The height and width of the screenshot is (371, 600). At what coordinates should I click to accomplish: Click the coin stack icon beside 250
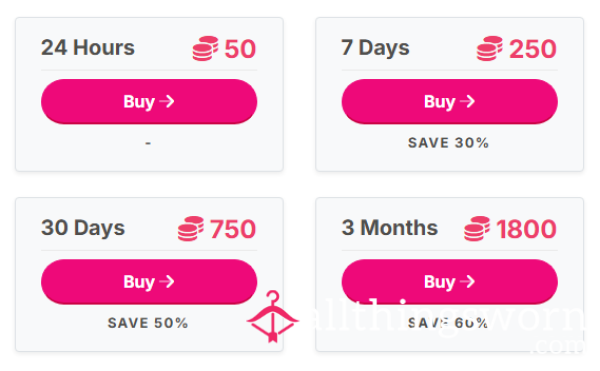point(490,49)
